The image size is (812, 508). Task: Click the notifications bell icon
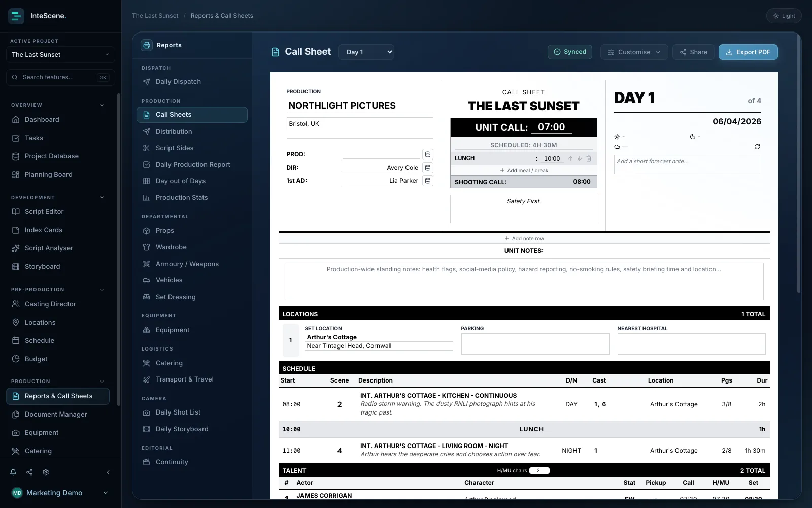[x=13, y=472]
